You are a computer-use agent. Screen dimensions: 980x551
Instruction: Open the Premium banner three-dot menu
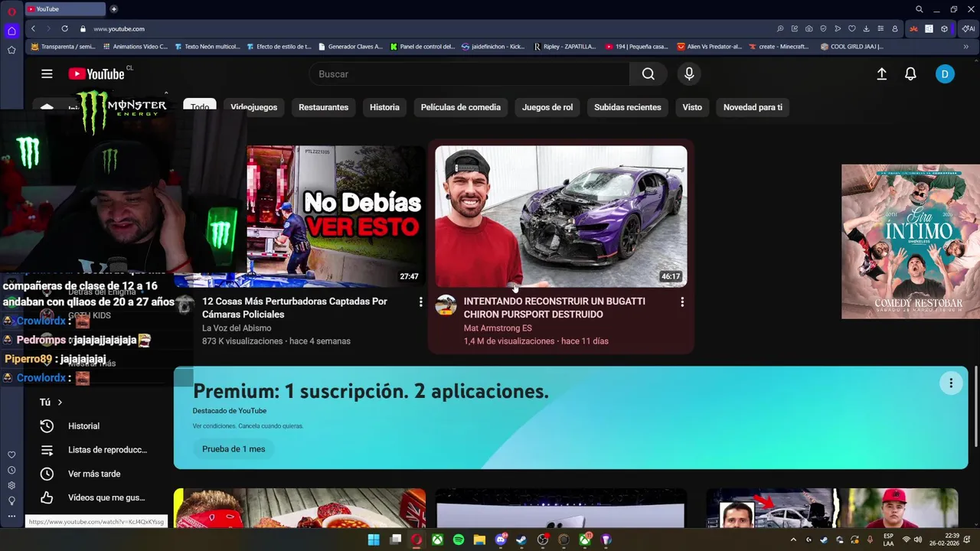(951, 383)
